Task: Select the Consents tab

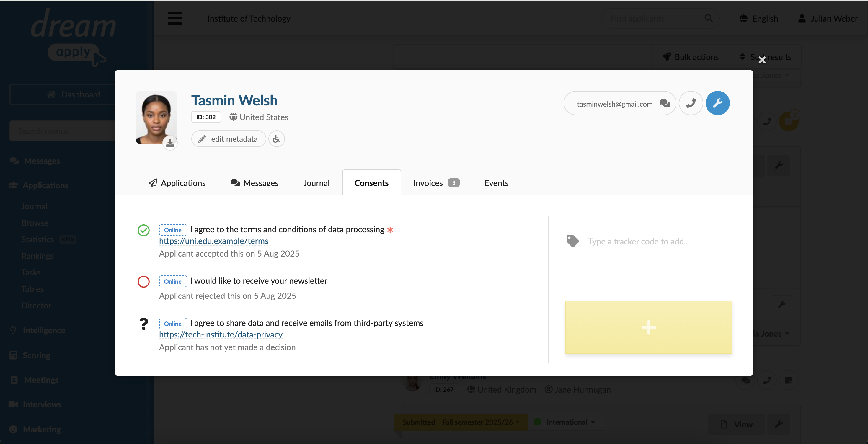Action: pyautogui.click(x=371, y=182)
